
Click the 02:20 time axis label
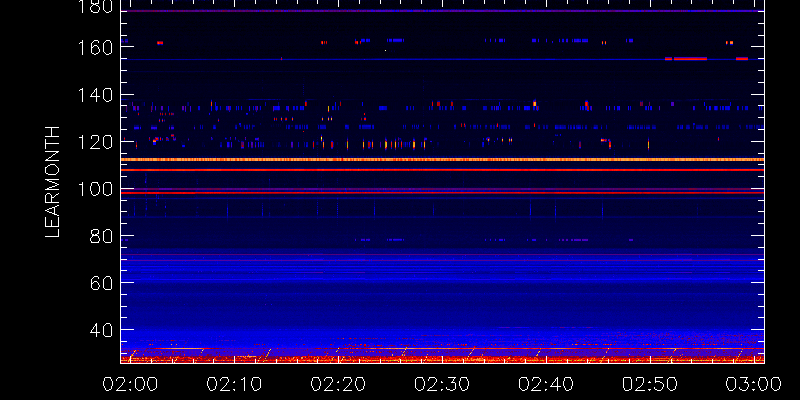[338, 384]
